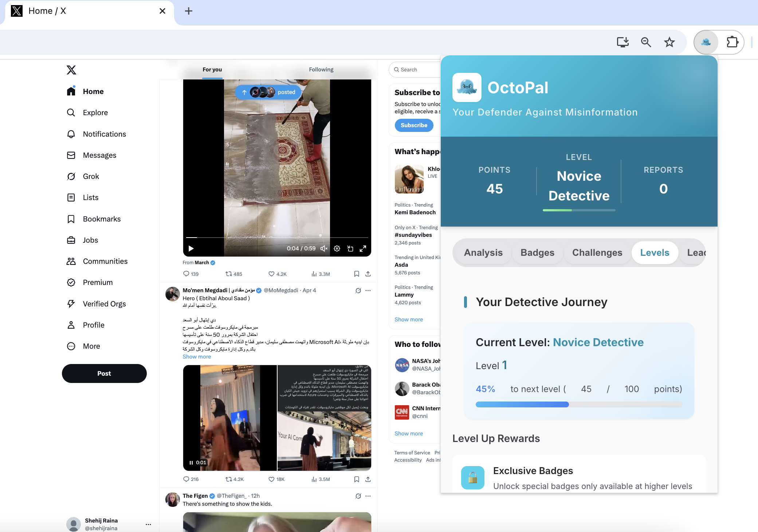
Task: Open the OctoPal extension icon in toolbar
Action: click(706, 42)
